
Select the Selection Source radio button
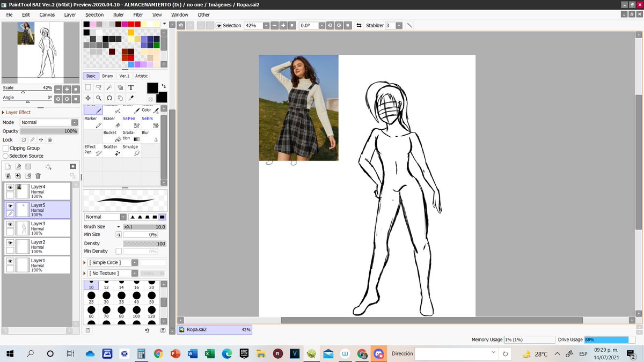pos(6,156)
